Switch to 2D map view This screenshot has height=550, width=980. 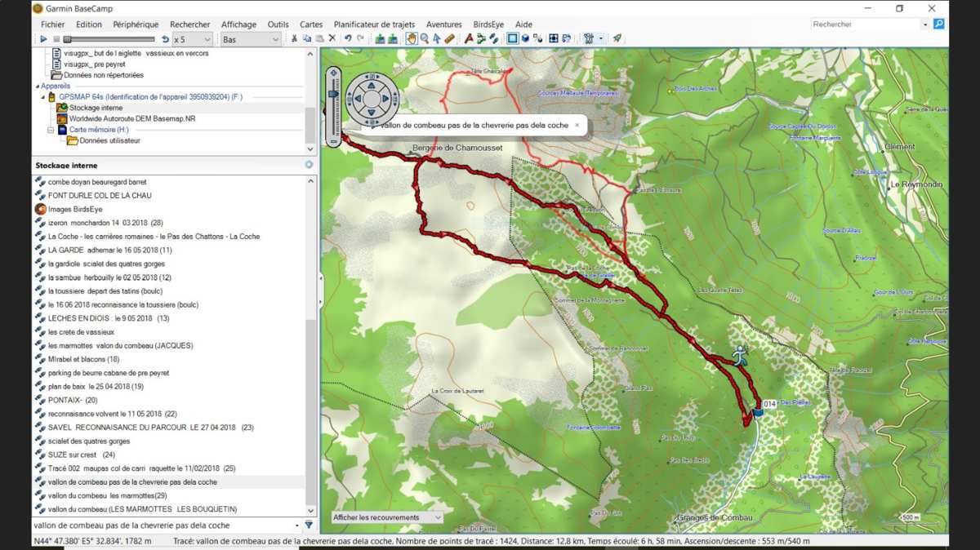pos(513,38)
